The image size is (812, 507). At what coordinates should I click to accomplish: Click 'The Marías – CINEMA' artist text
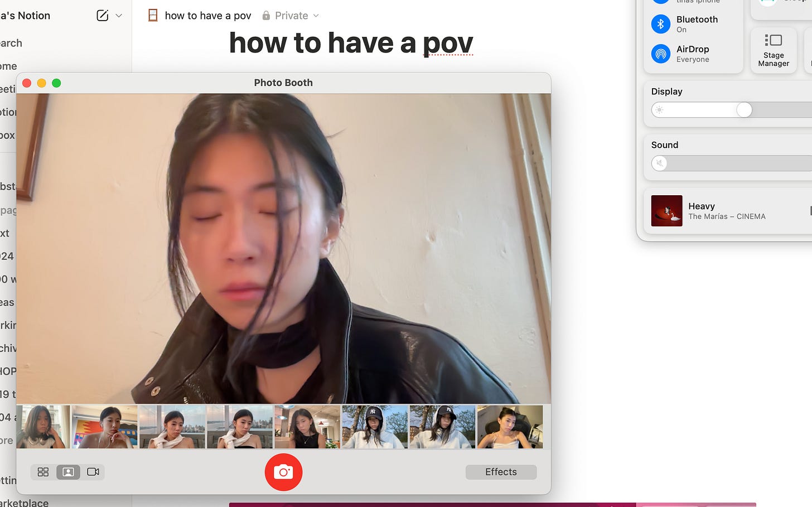727,216
